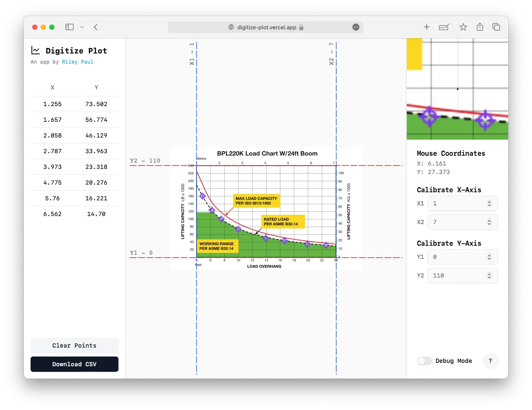The width and height of the screenshot is (532, 410).
Task: Click the markup toolbar icon
Action: 444,27
